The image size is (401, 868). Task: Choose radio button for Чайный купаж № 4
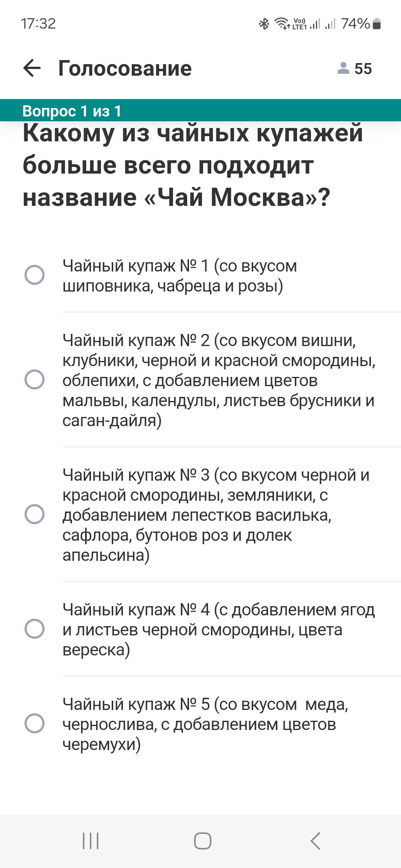point(35,629)
